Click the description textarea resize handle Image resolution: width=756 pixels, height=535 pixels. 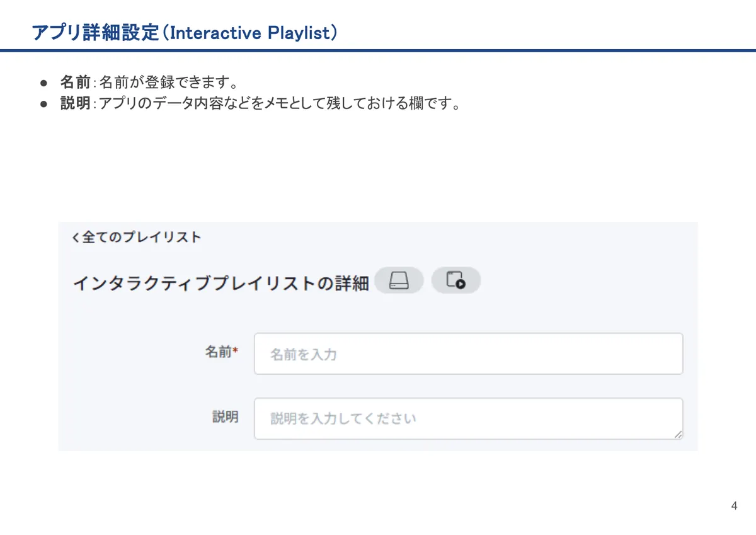pos(678,434)
